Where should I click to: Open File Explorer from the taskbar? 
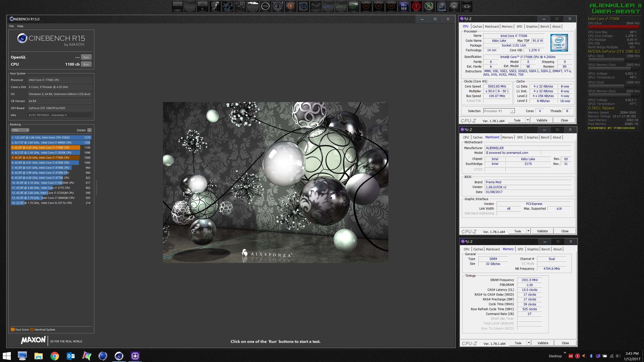(38, 356)
